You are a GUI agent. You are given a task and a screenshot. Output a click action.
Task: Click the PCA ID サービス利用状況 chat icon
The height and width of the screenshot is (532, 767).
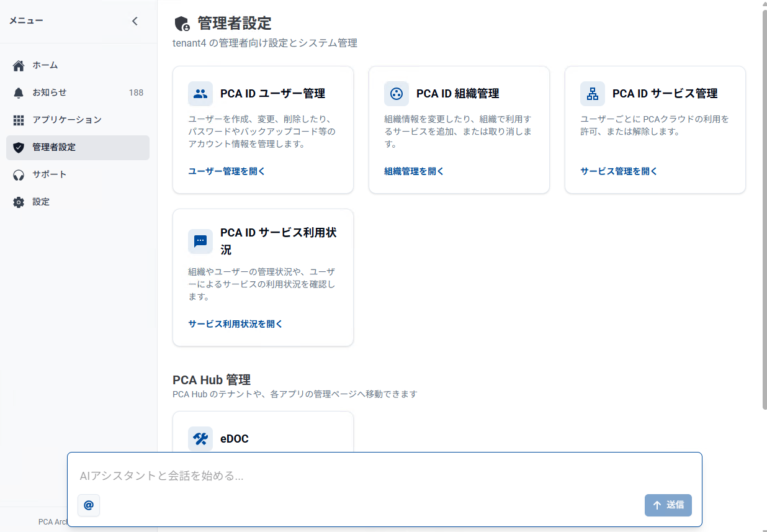200,241
